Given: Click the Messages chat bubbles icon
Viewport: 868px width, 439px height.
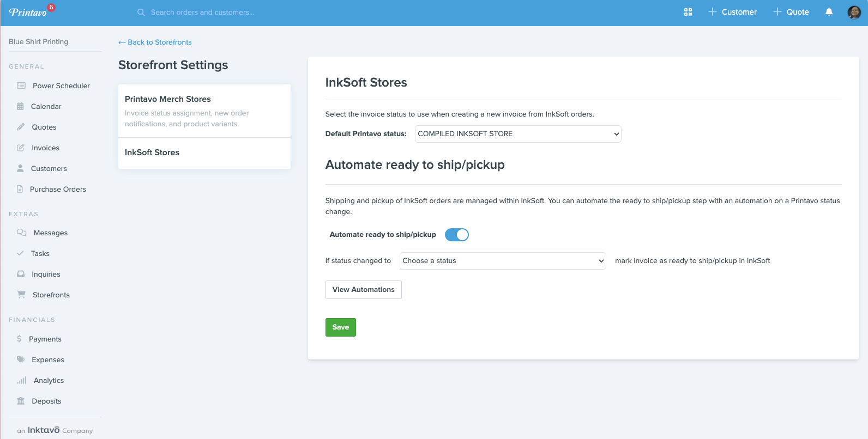Looking at the screenshot, I should click(22, 233).
